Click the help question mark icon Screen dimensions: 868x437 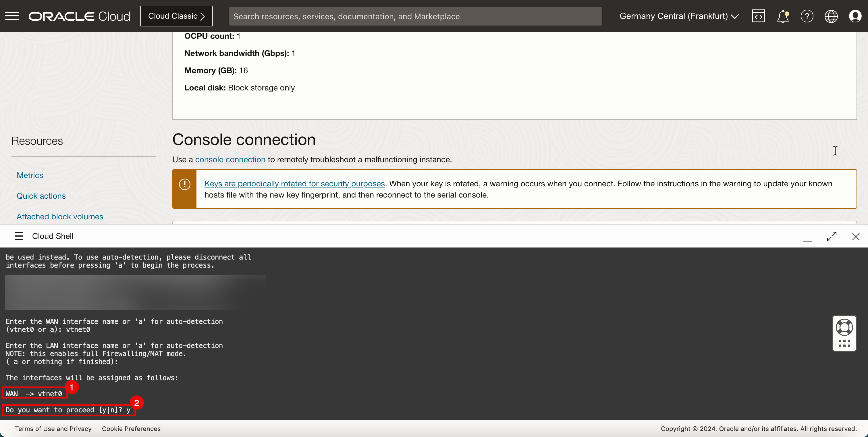pos(807,16)
